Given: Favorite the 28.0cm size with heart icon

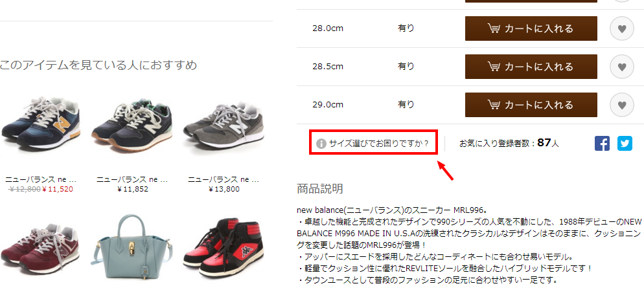Looking at the screenshot, I should coord(622,28).
